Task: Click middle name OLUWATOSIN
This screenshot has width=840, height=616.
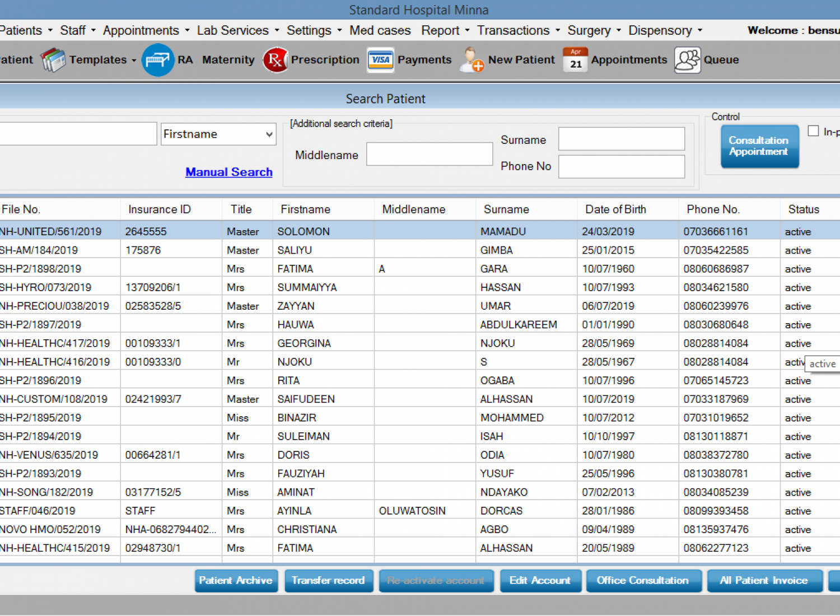Action: (x=412, y=511)
